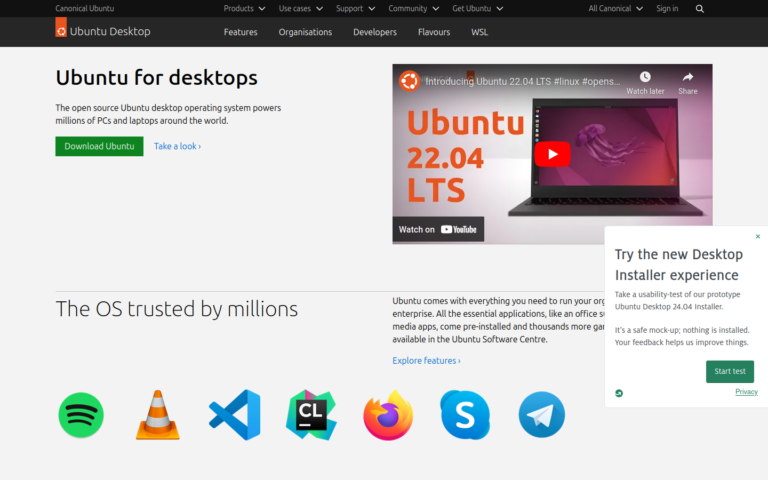The height and width of the screenshot is (480, 768).
Task: Open the WSL tab
Action: point(480,32)
